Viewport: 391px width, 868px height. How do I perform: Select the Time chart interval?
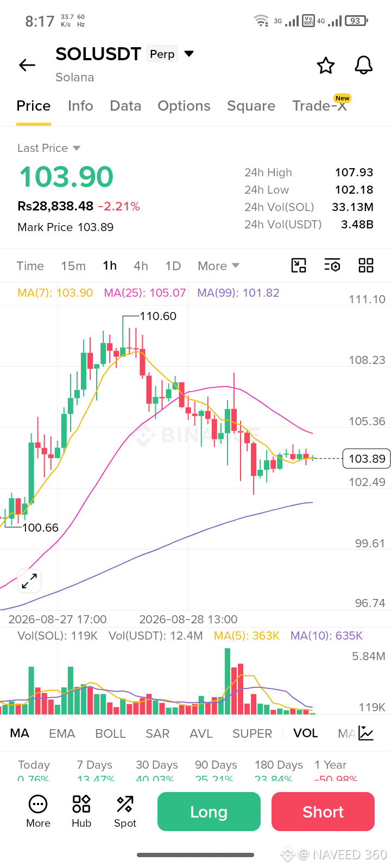coord(30,266)
